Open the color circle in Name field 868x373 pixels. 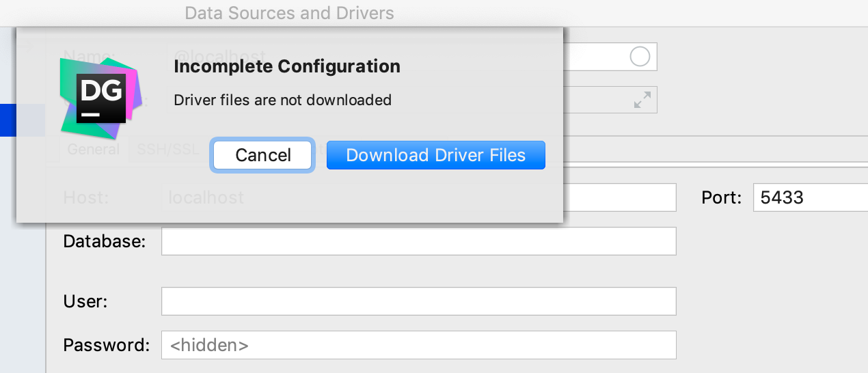click(640, 57)
